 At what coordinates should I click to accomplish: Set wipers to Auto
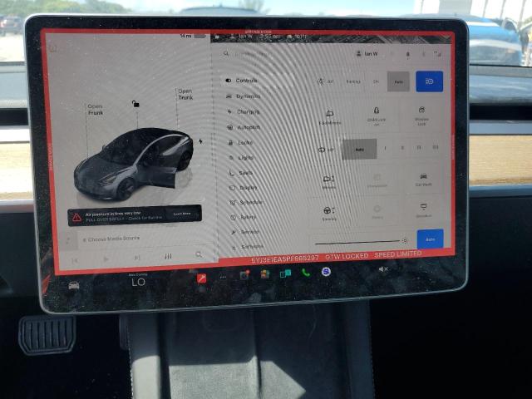coord(360,149)
